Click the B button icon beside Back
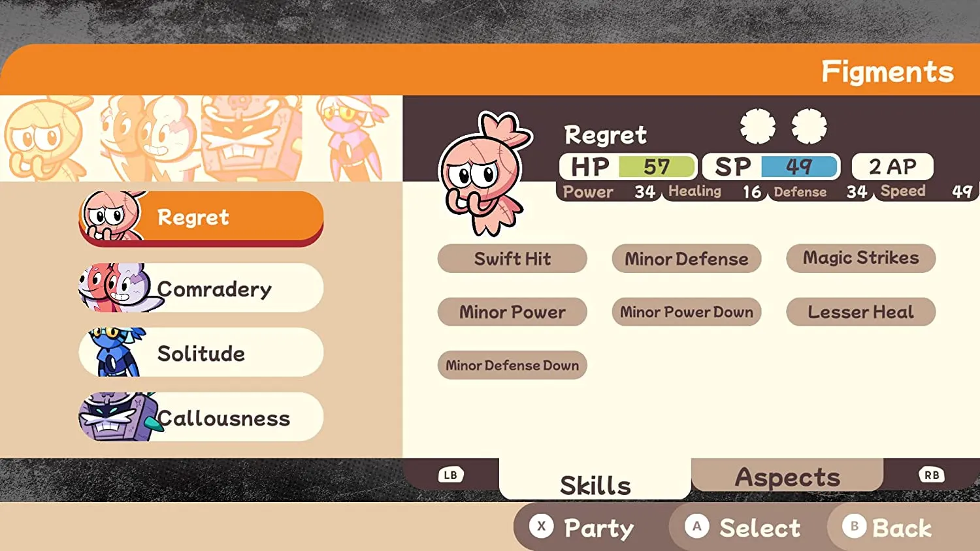The width and height of the screenshot is (980, 551). [x=854, y=526]
